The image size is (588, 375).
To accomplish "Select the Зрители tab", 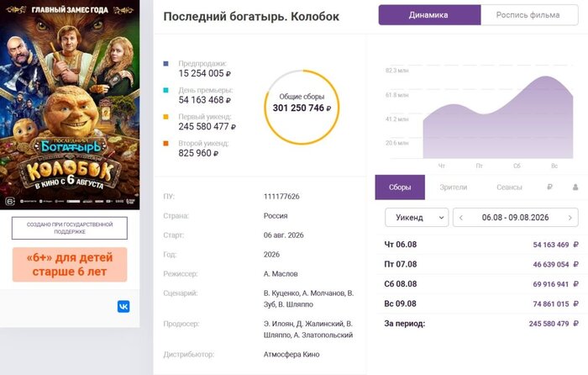I will coord(453,187).
